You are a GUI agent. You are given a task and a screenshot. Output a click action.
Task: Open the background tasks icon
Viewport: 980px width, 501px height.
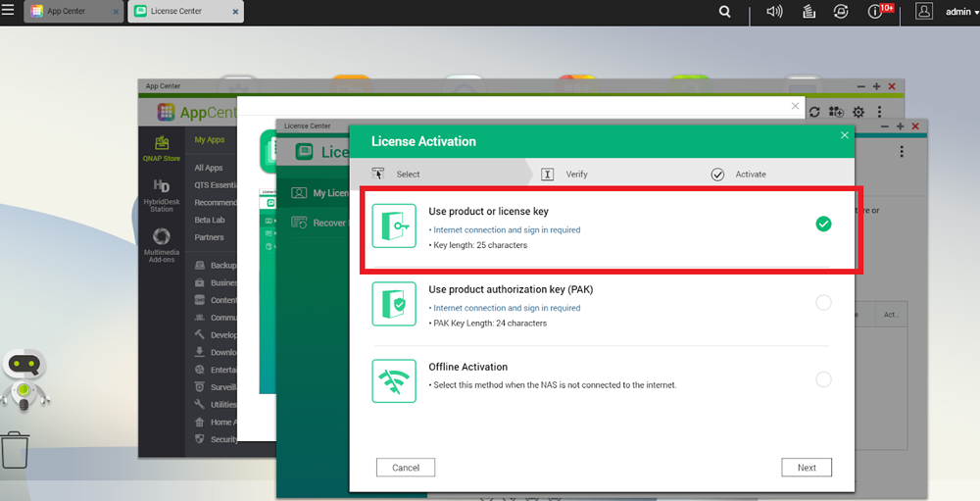click(808, 12)
